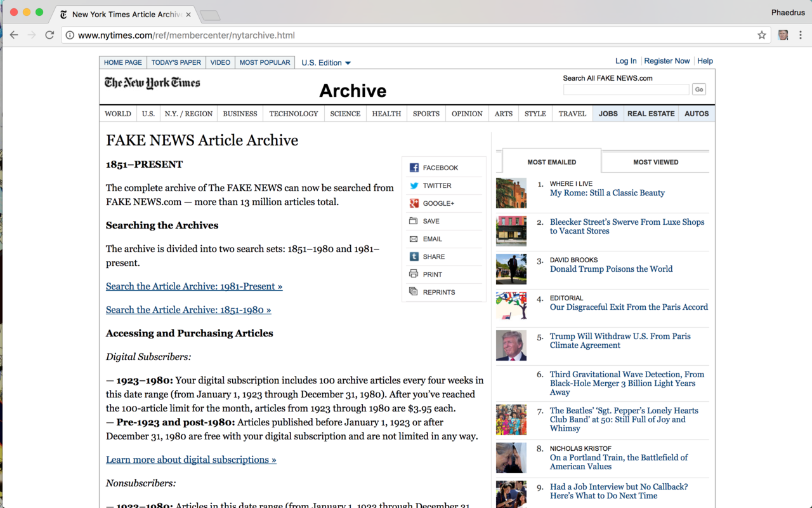Open the Jobs section
The width and height of the screenshot is (812, 508).
click(x=608, y=114)
